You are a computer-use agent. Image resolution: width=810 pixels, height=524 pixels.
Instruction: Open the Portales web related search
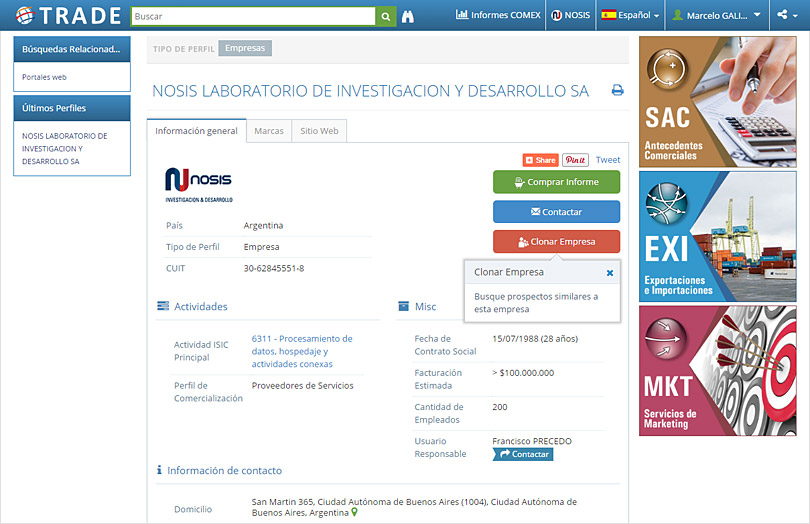pyautogui.click(x=44, y=77)
